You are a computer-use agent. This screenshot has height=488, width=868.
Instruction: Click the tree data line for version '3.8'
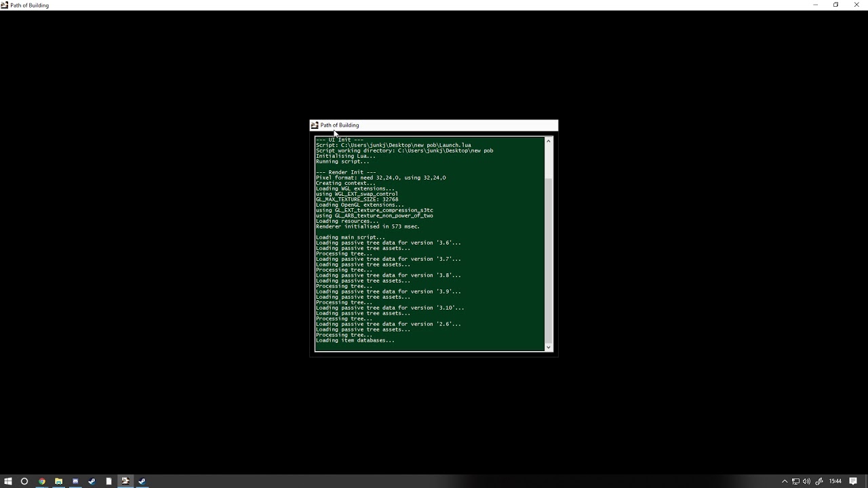pos(388,275)
